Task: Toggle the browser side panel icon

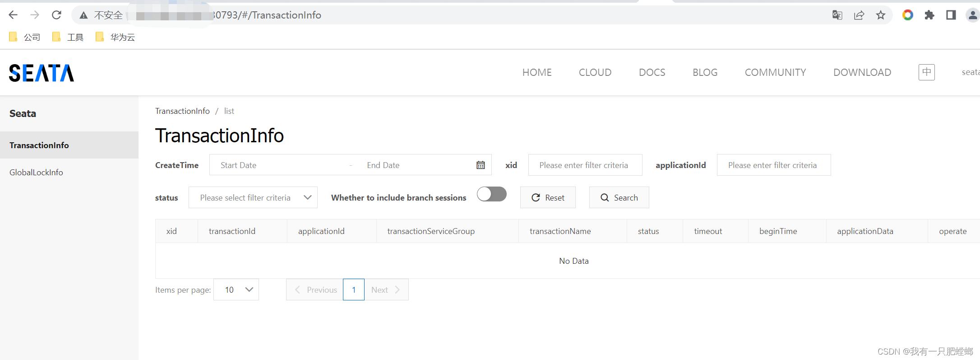Action: [951, 15]
